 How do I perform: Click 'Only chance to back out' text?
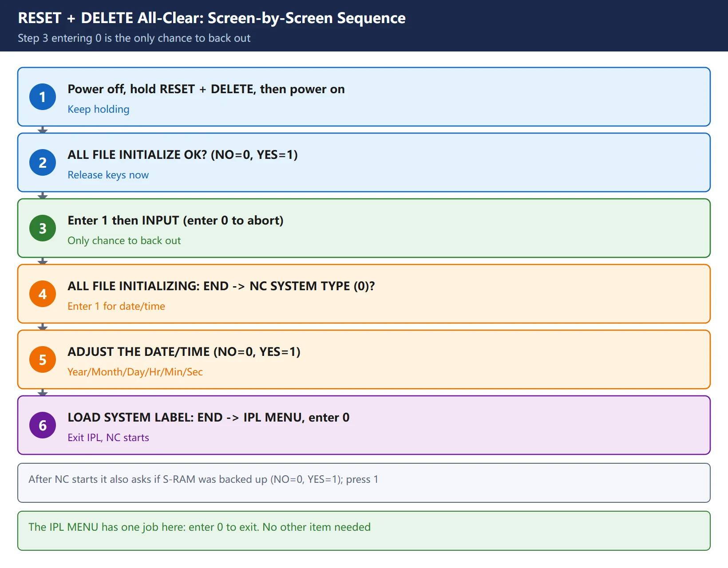pos(124,241)
